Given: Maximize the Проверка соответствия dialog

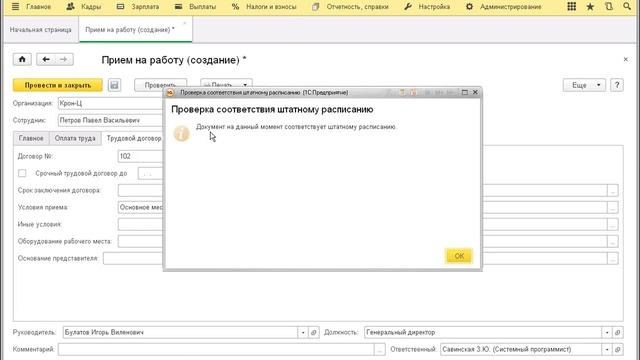Looking at the screenshot, I should tap(464, 92).
